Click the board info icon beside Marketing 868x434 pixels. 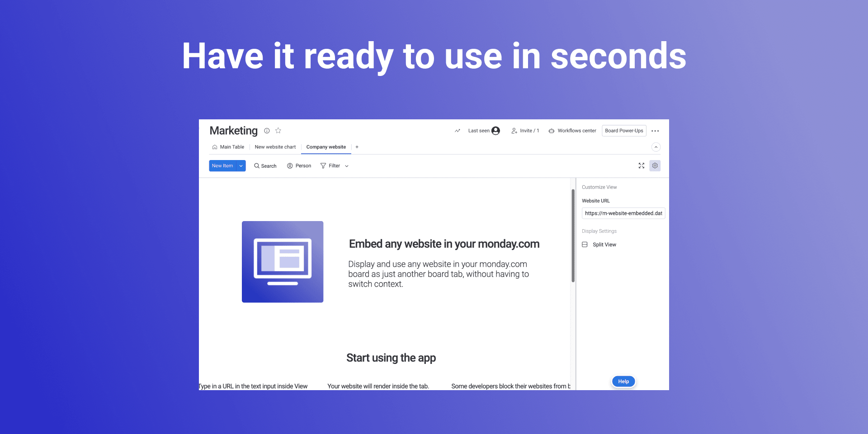(267, 131)
